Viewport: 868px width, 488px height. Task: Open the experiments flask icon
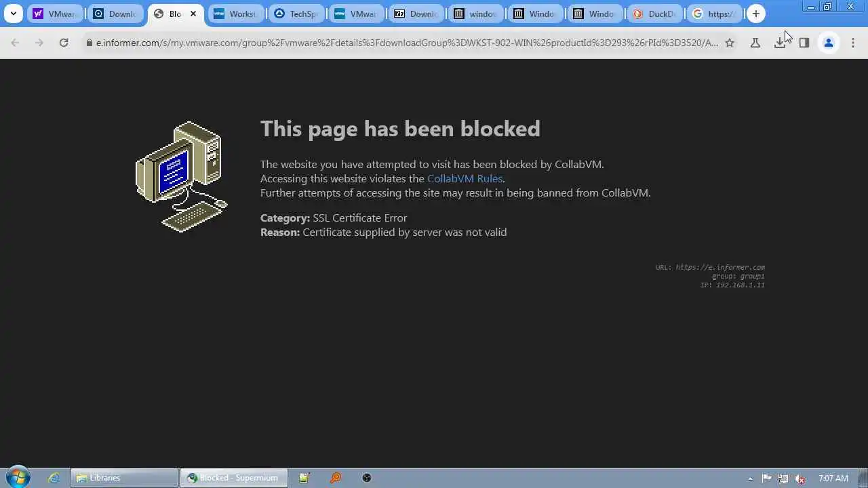pyautogui.click(x=755, y=43)
